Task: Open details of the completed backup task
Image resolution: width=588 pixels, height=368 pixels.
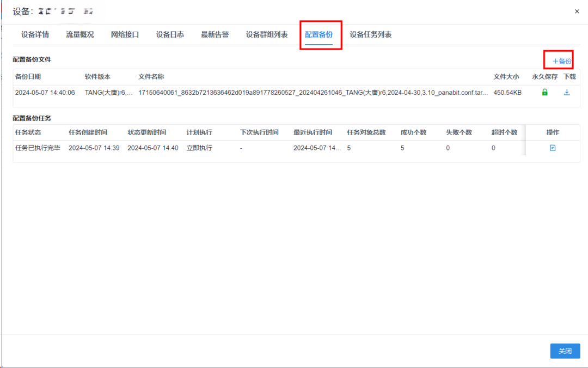Action: 553,148
